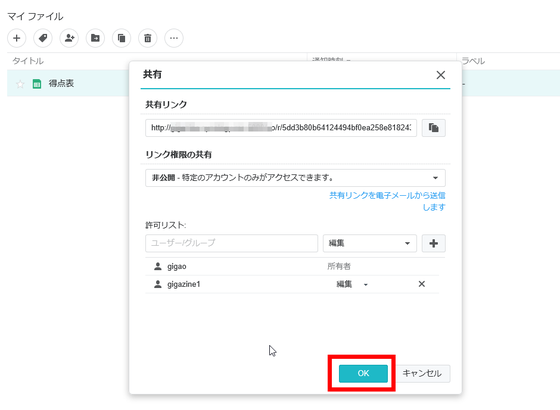Click the trash delete toolbar icon
This screenshot has width=560, height=410.
pyautogui.click(x=148, y=38)
